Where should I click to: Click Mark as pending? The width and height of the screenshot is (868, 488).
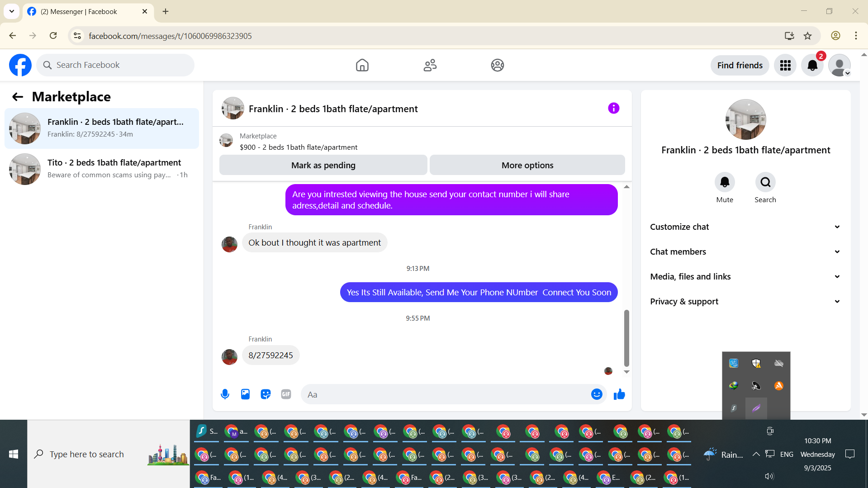pos(323,165)
